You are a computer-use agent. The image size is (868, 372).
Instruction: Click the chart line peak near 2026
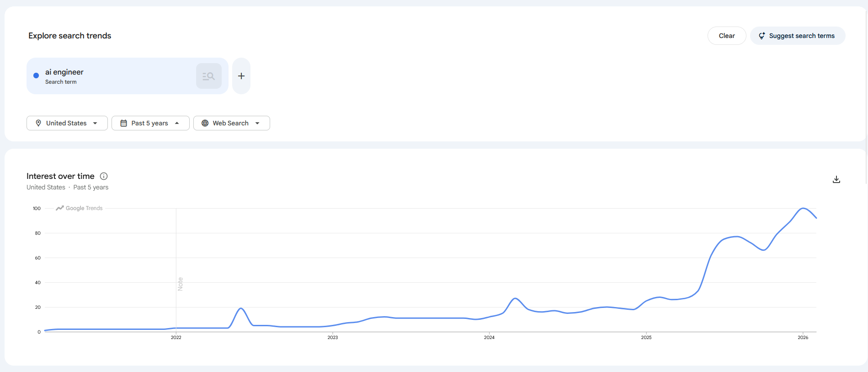[x=803, y=209]
